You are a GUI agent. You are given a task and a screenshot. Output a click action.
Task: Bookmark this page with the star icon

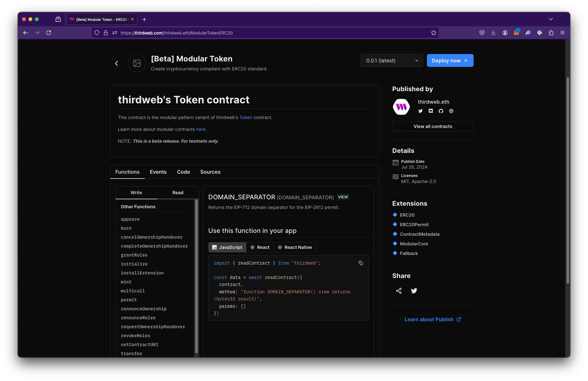[x=434, y=33]
